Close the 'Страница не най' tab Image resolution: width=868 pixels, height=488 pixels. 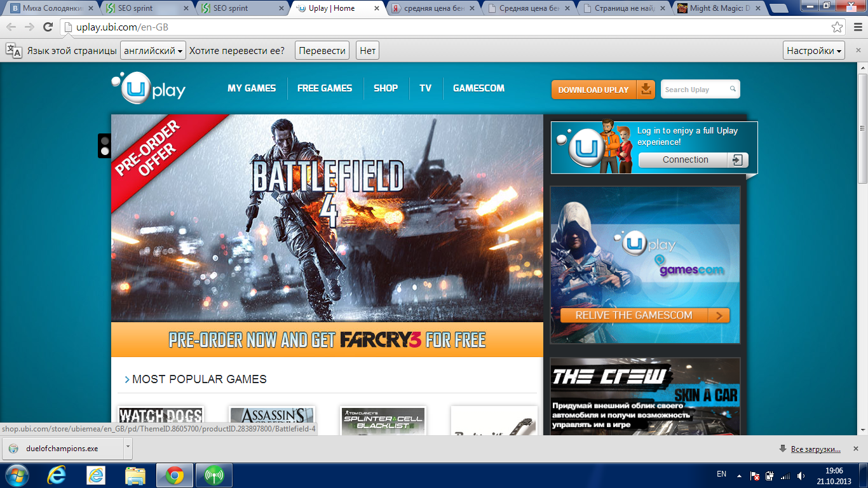663,9
